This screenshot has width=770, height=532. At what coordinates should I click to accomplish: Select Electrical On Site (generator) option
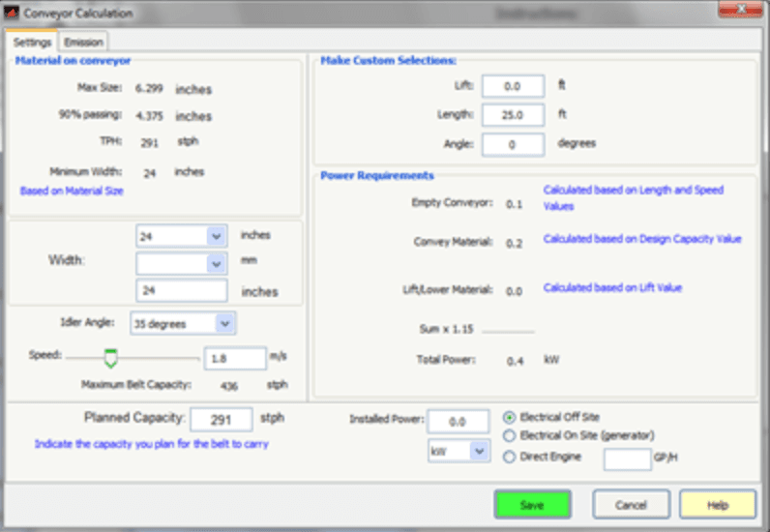click(x=510, y=436)
